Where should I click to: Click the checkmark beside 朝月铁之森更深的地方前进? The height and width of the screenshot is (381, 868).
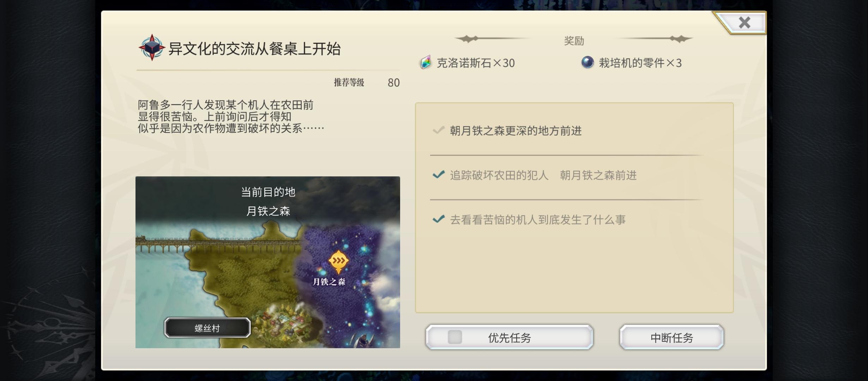pyautogui.click(x=439, y=131)
